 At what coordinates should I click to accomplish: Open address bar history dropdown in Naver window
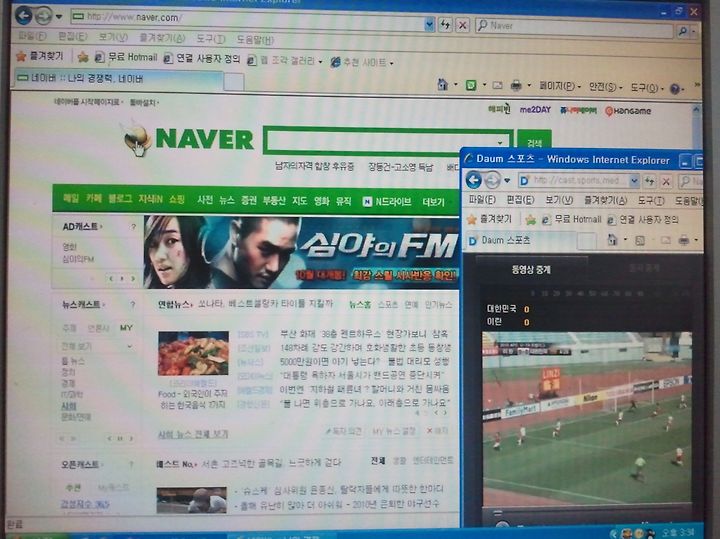pos(429,24)
